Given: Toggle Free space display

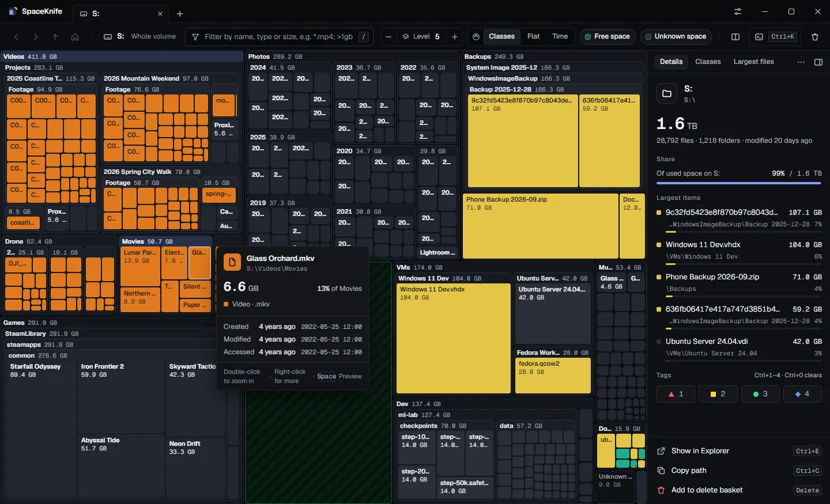Looking at the screenshot, I should point(608,37).
